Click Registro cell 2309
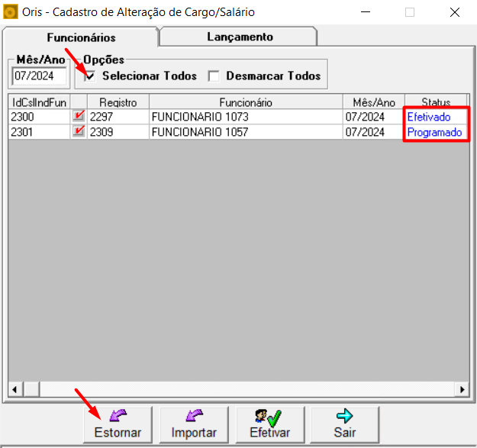 (x=118, y=132)
